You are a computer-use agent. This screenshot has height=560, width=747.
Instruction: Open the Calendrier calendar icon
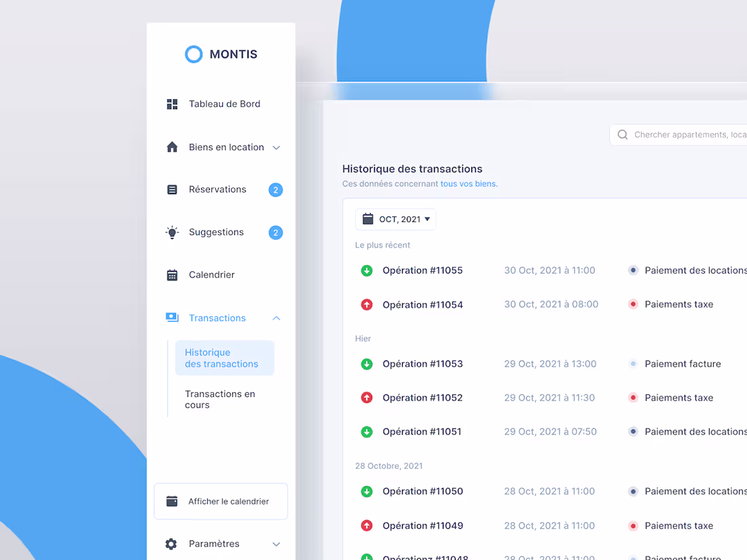[172, 274]
